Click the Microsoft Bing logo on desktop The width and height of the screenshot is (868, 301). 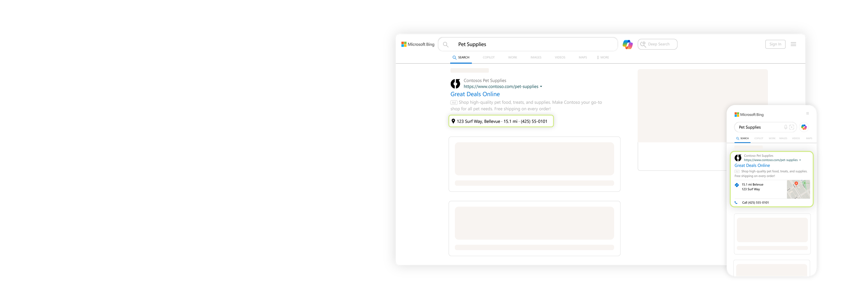[417, 45]
